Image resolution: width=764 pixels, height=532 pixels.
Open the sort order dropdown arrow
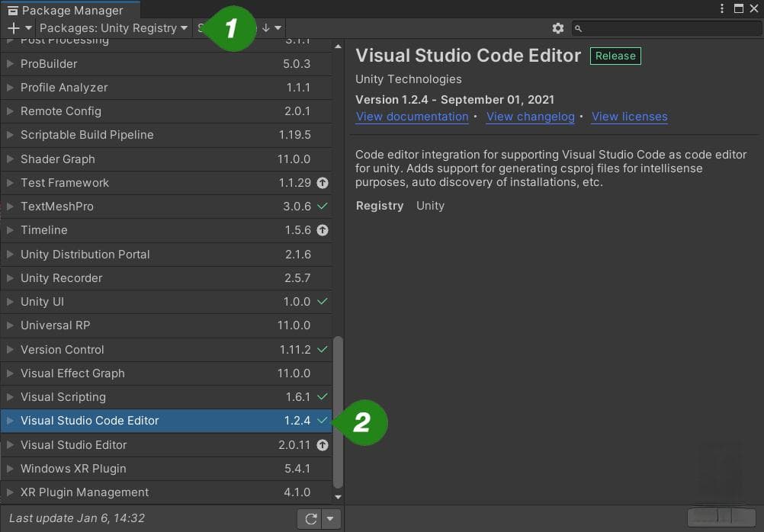click(278, 28)
